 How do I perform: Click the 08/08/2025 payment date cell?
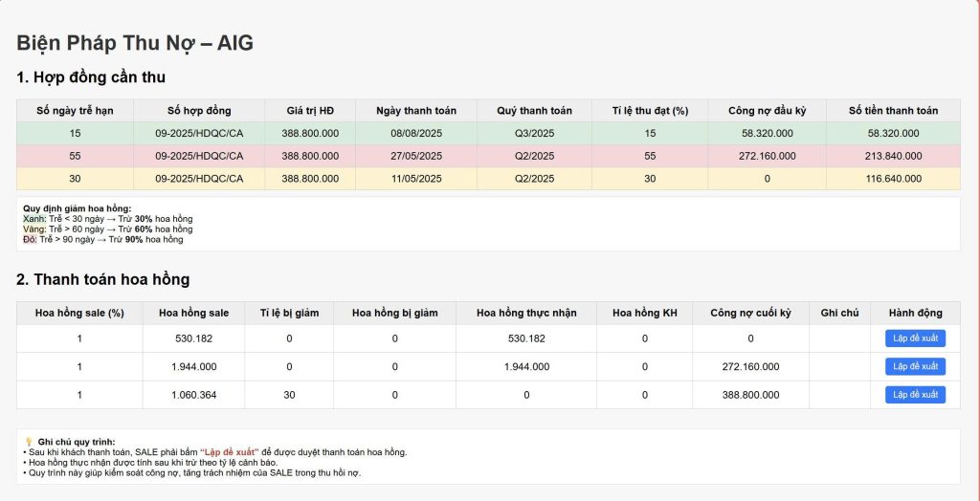[x=416, y=133]
